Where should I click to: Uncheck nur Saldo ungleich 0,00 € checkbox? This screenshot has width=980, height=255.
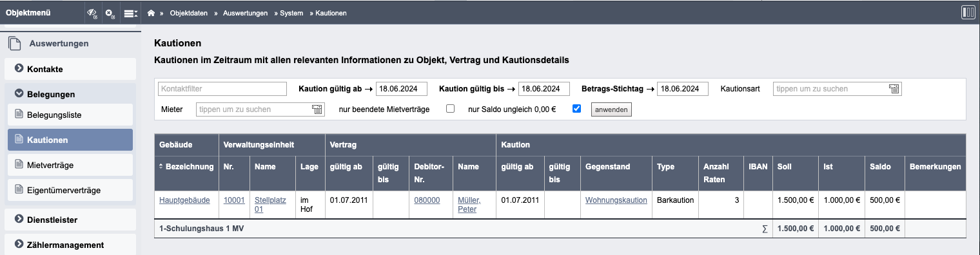(x=576, y=109)
